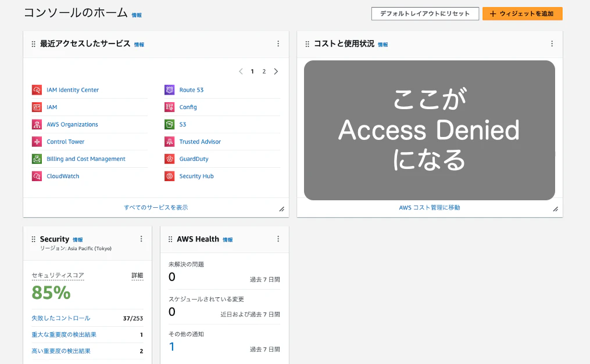Click the S3 bucket icon
The width and height of the screenshot is (590, 364).
point(170,124)
